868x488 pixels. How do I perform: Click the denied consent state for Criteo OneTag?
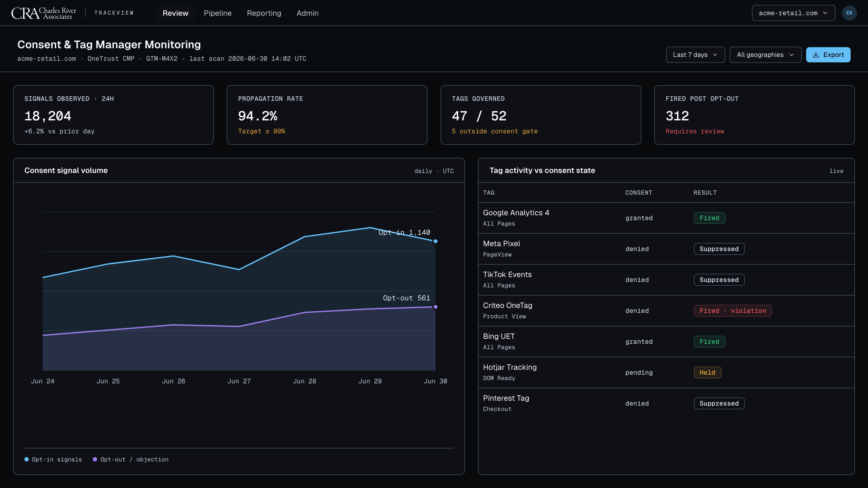coord(637,311)
